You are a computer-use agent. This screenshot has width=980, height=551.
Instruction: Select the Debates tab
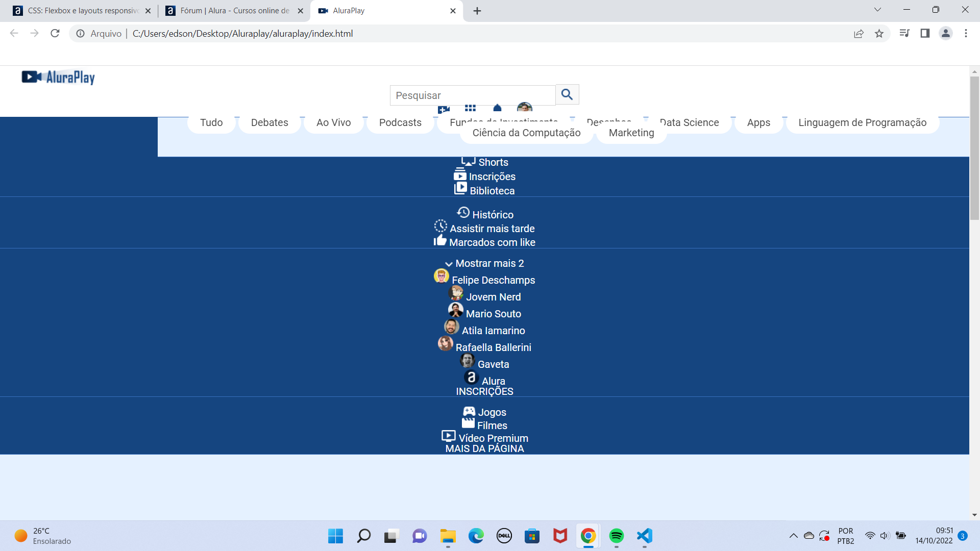(269, 122)
